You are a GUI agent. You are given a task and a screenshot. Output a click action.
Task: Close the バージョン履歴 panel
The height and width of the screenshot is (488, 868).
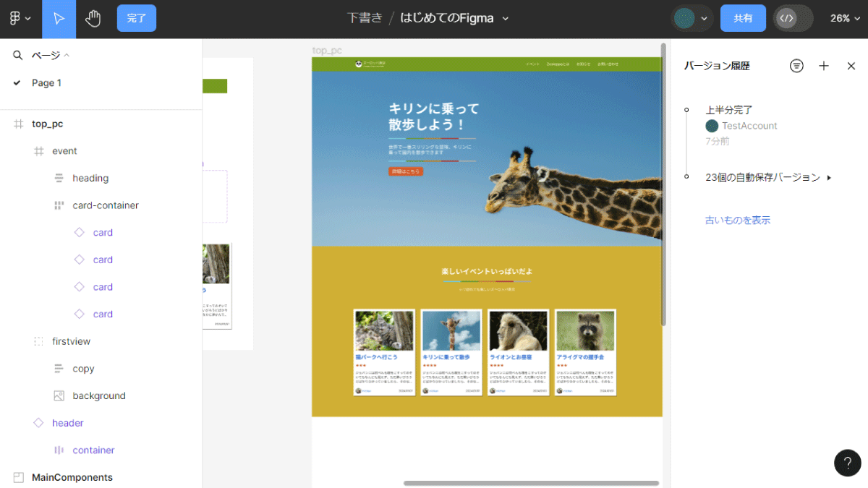click(851, 66)
